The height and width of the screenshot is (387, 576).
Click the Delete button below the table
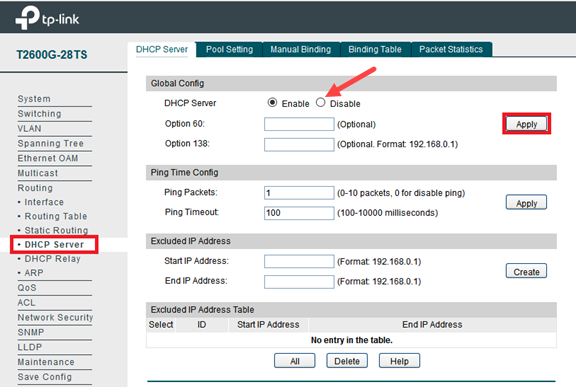point(347,361)
